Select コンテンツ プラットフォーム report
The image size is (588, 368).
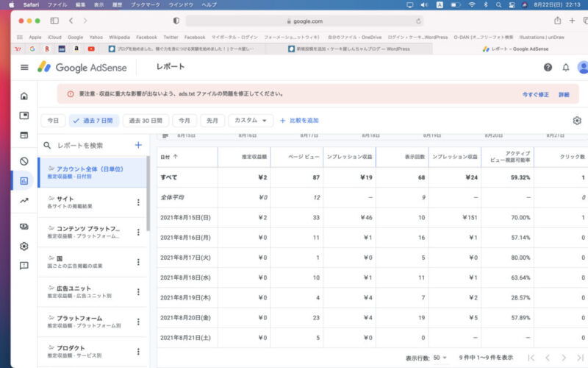(93, 232)
